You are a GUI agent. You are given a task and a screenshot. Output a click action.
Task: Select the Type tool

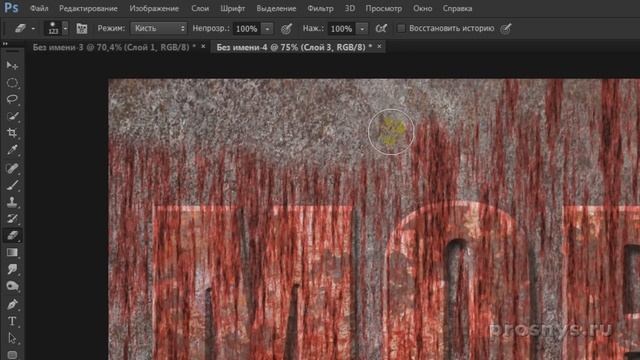pyautogui.click(x=12, y=321)
